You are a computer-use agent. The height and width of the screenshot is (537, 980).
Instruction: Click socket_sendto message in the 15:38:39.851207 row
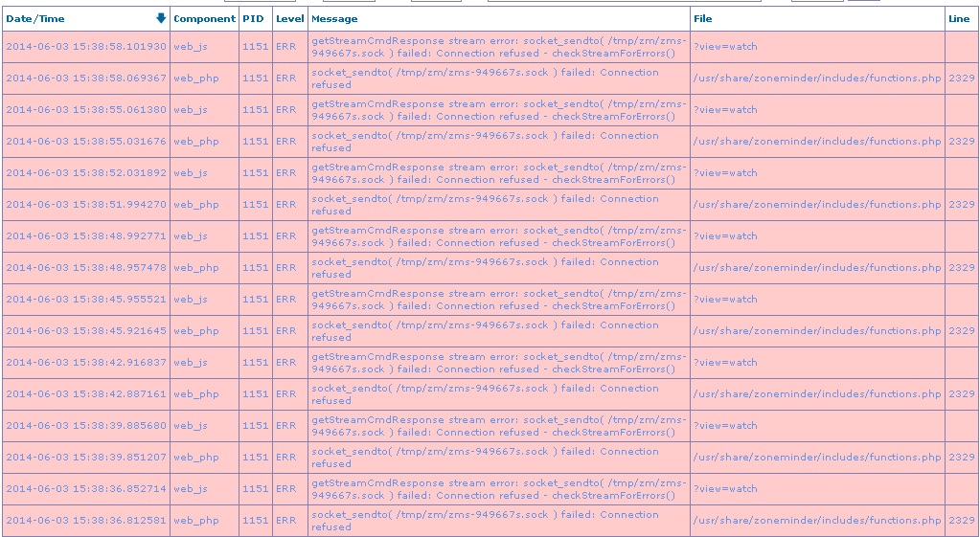485,457
